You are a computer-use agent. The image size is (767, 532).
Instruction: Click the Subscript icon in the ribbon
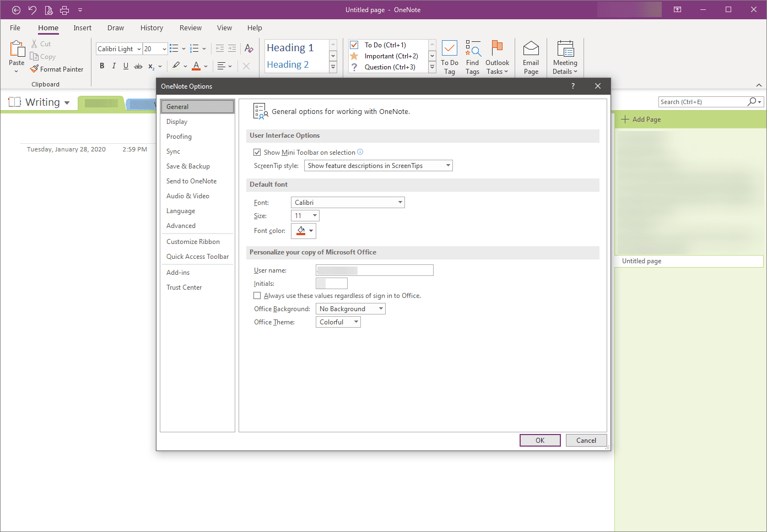pos(152,66)
